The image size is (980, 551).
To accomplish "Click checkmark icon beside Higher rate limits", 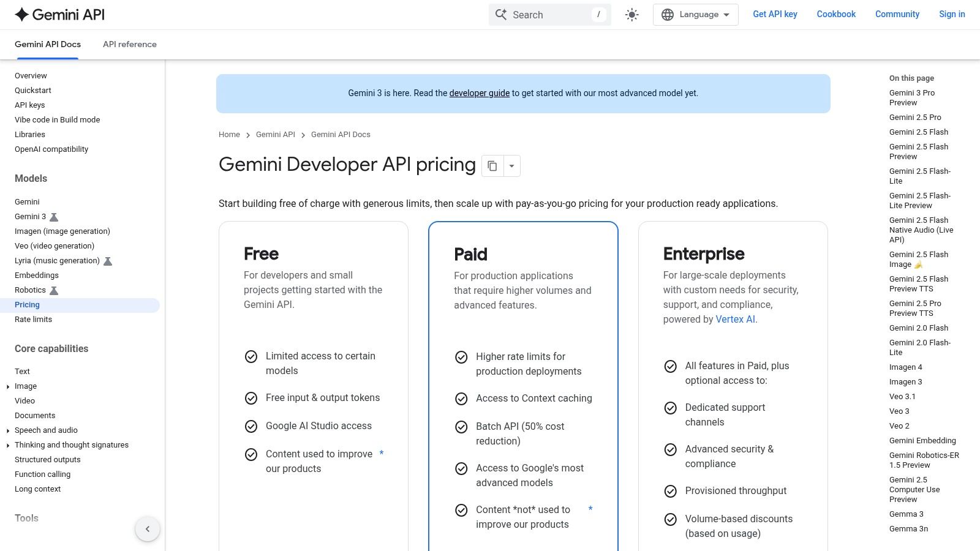I will coord(461,358).
